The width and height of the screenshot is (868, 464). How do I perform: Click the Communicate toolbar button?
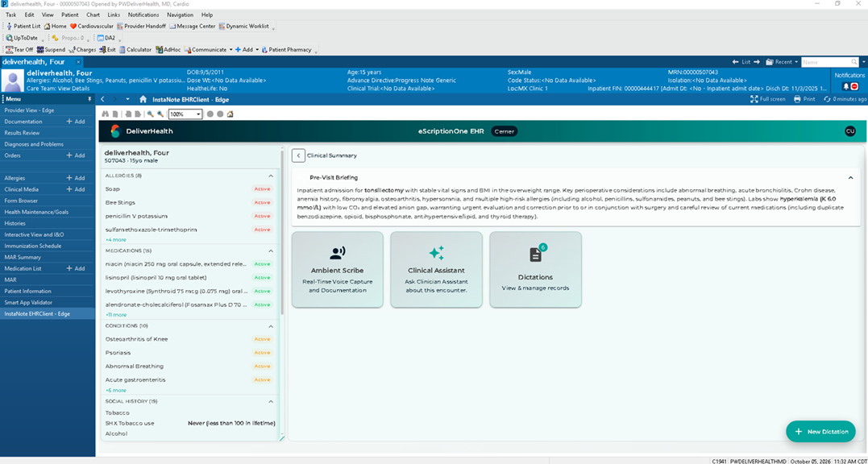(206, 50)
